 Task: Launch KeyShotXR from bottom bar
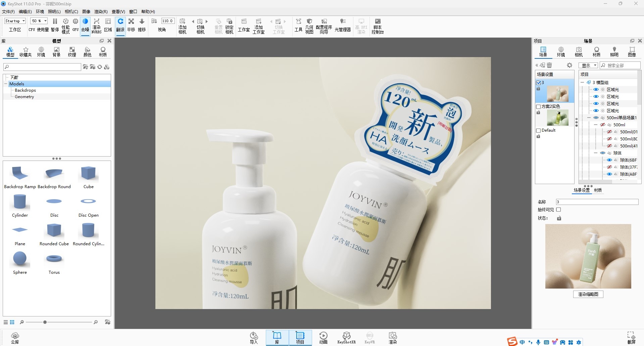[346, 338]
